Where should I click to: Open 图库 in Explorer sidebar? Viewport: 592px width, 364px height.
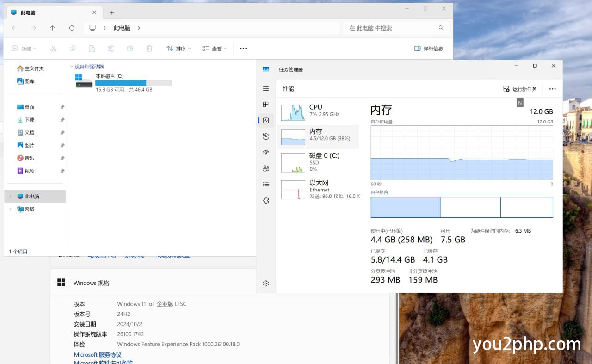26,81
